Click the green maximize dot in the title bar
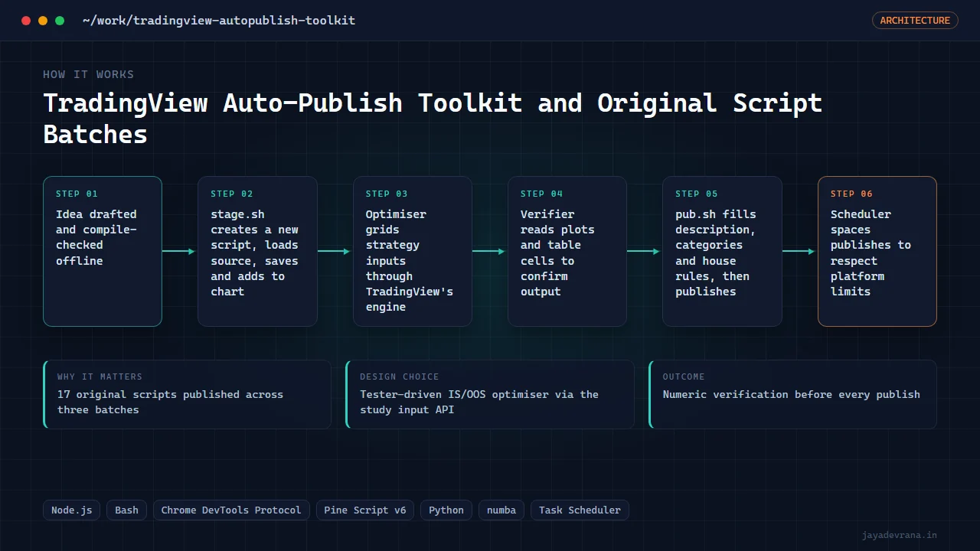This screenshot has height=551, width=980. point(60,21)
